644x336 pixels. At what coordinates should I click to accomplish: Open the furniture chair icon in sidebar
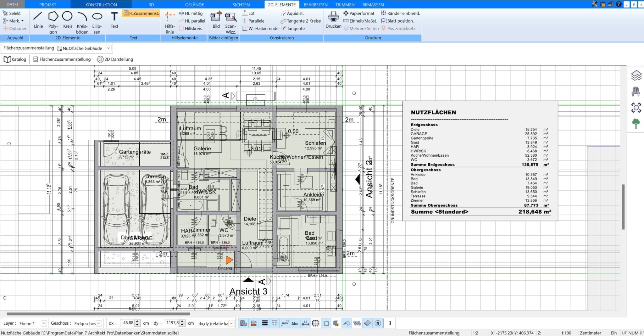pos(636,92)
